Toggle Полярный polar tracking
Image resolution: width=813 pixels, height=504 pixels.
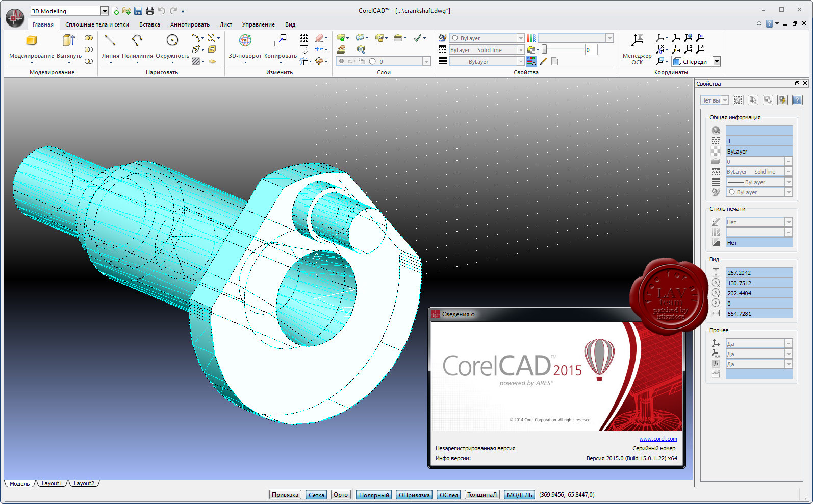pyautogui.click(x=374, y=495)
